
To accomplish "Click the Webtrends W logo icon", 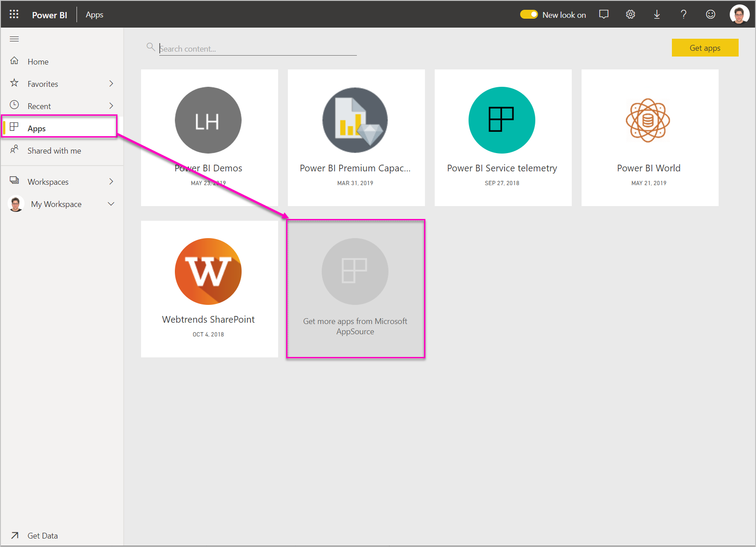I will 208,271.
